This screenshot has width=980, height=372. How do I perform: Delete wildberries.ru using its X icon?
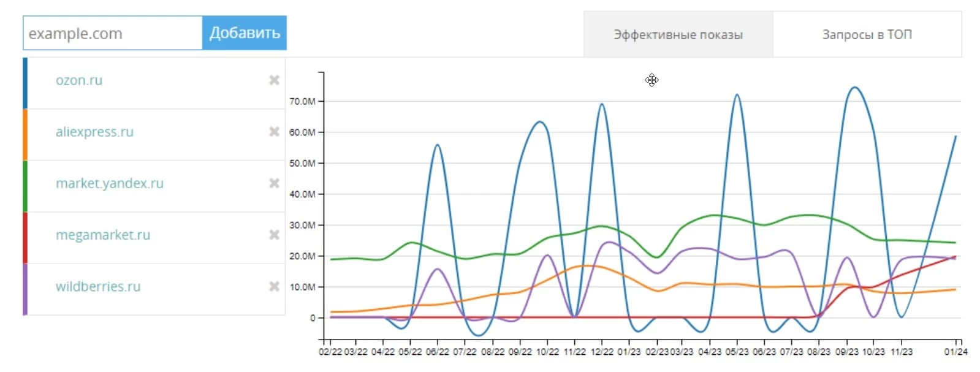point(274,286)
